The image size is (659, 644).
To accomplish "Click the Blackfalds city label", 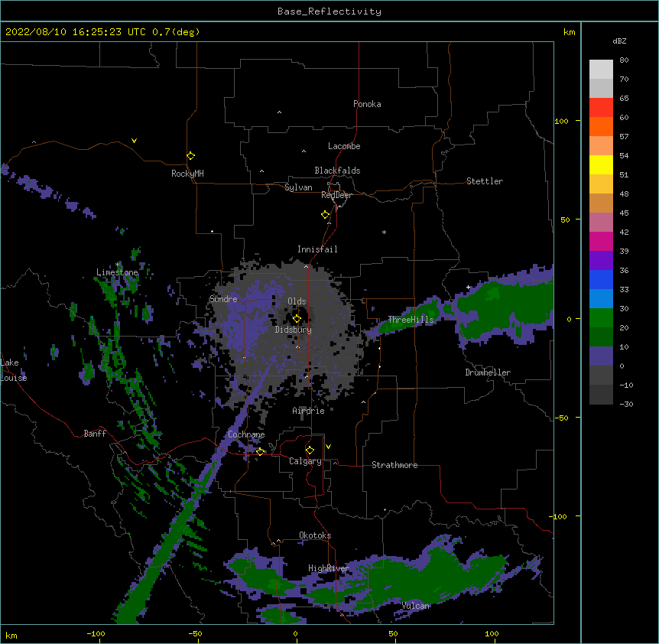I will coord(337,171).
